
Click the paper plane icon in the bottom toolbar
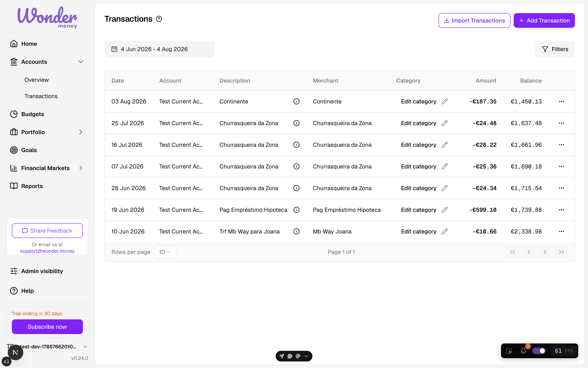tap(282, 356)
